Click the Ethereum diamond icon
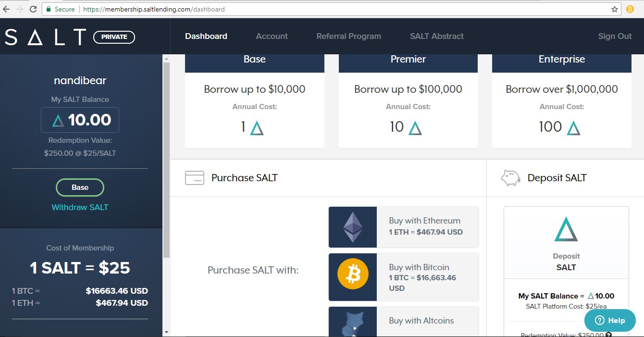Viewport: 644px width, 337px height. coord(353,227)
